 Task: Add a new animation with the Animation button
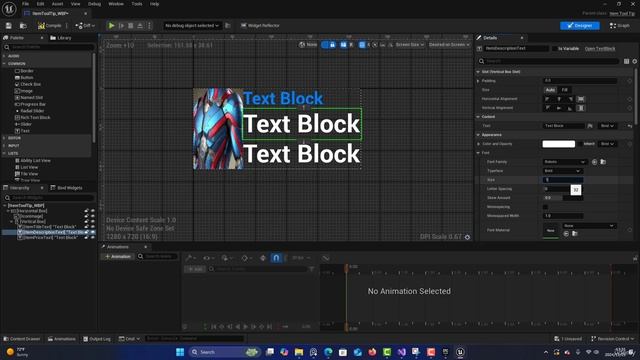[118, 257]
